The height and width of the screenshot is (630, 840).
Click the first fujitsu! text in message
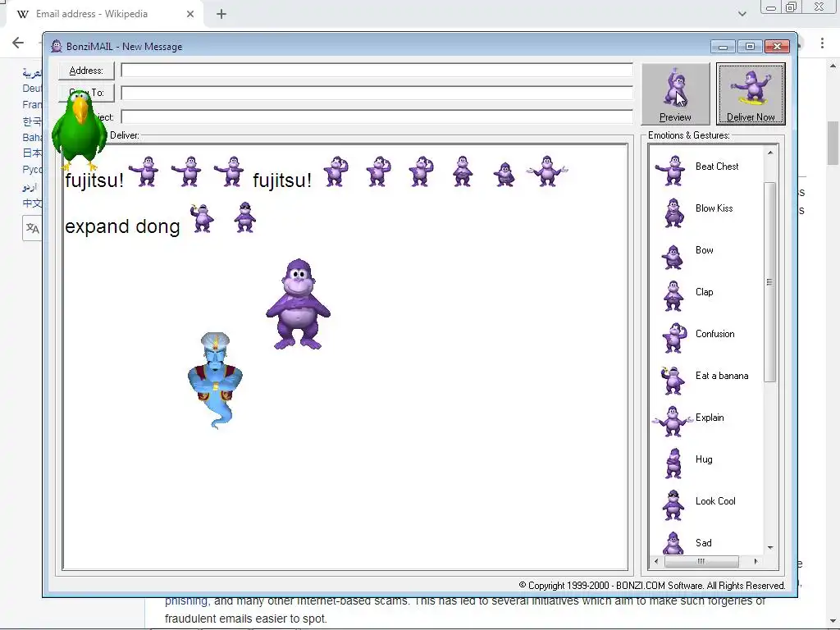point(94,180)
